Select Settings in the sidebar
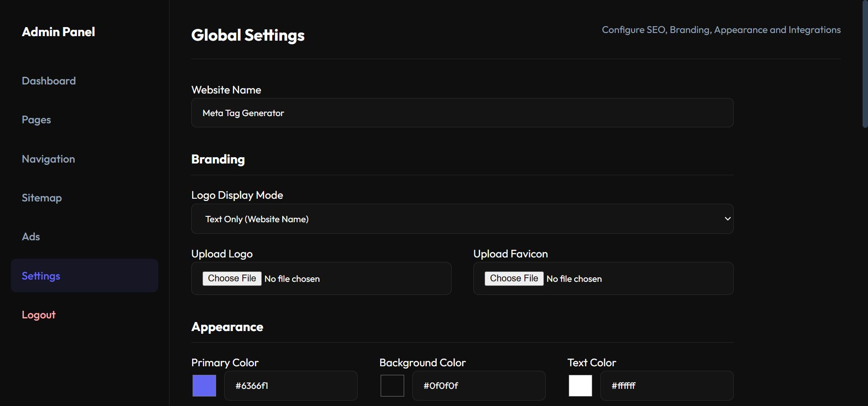 [x=41, y=276]
